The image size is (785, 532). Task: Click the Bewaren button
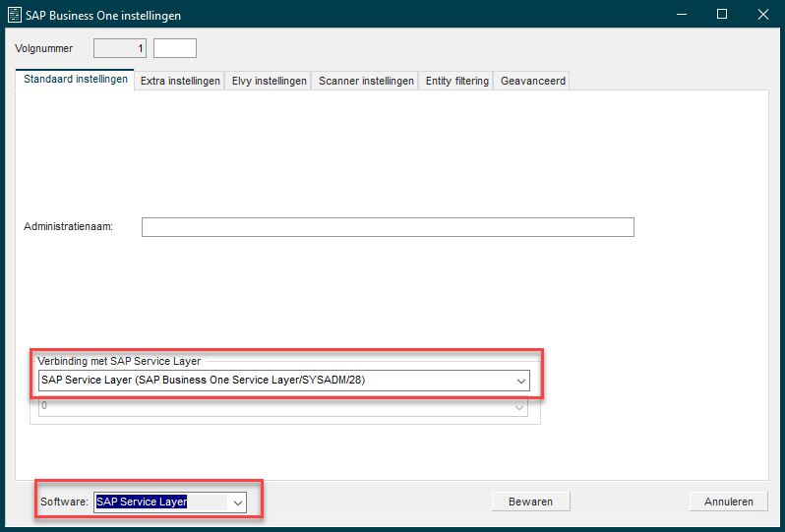pos(530,502)
